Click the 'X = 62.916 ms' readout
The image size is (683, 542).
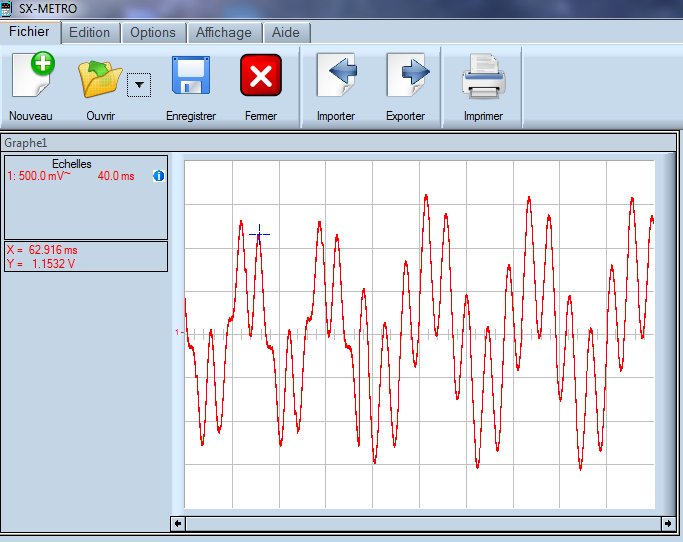42,250
